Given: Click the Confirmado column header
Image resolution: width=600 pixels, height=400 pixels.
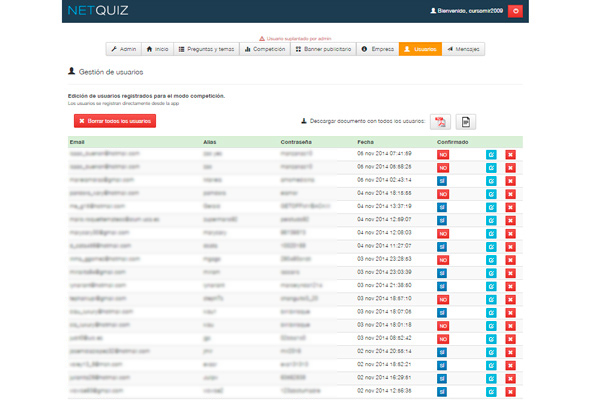Looking at the screenshot, I should [453, 142].
